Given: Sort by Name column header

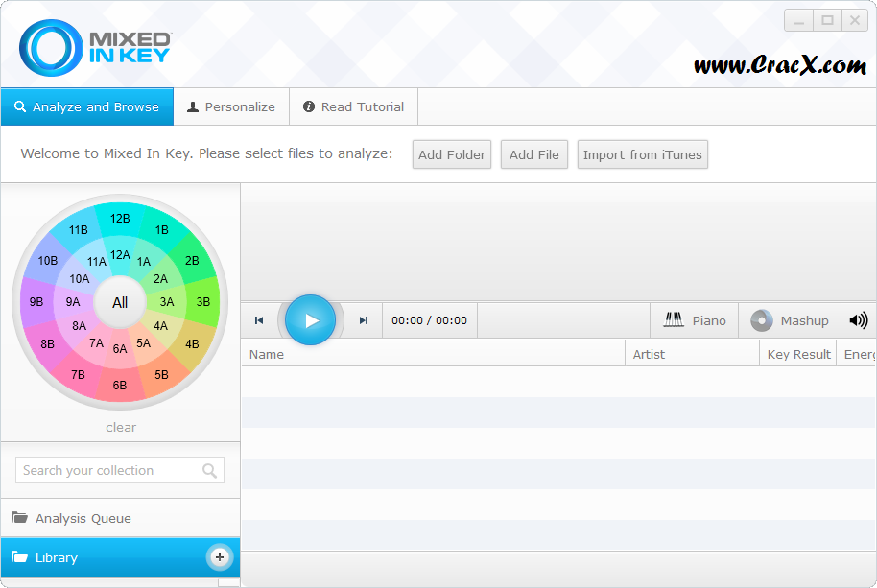Looking at the screenshot, I should (x=433, y=354).
